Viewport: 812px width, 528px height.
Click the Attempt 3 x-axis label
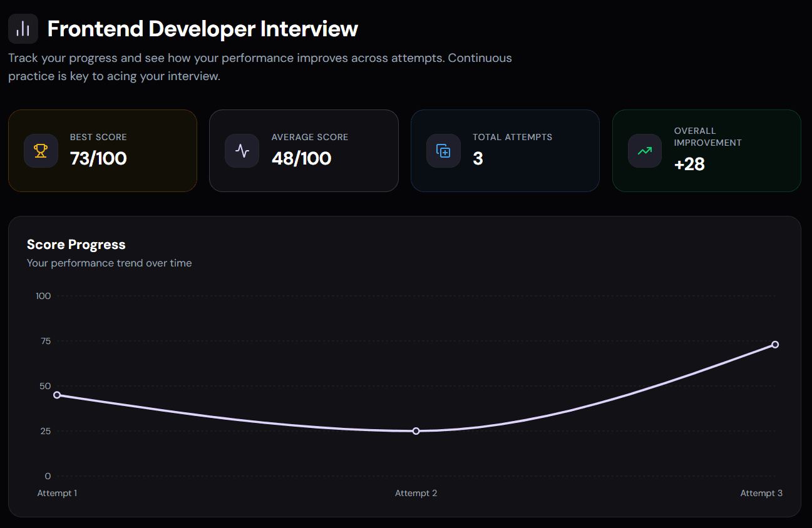pos(761,493)
